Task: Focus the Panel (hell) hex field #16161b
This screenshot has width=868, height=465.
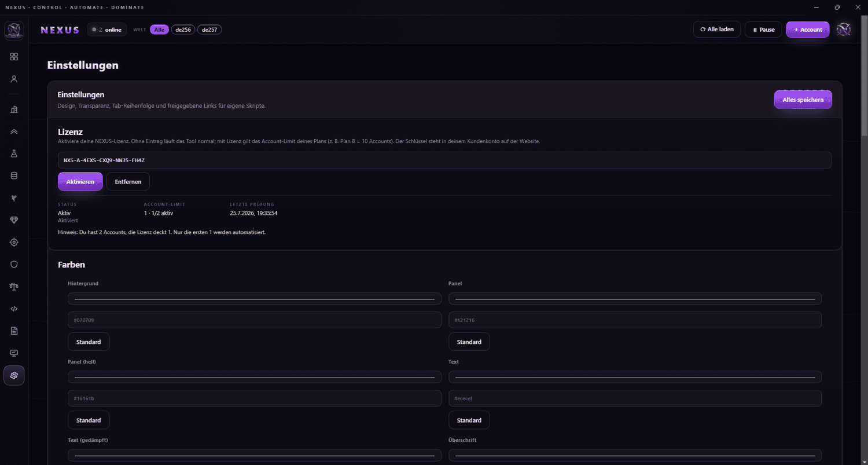Action: (x=255, y=398)
